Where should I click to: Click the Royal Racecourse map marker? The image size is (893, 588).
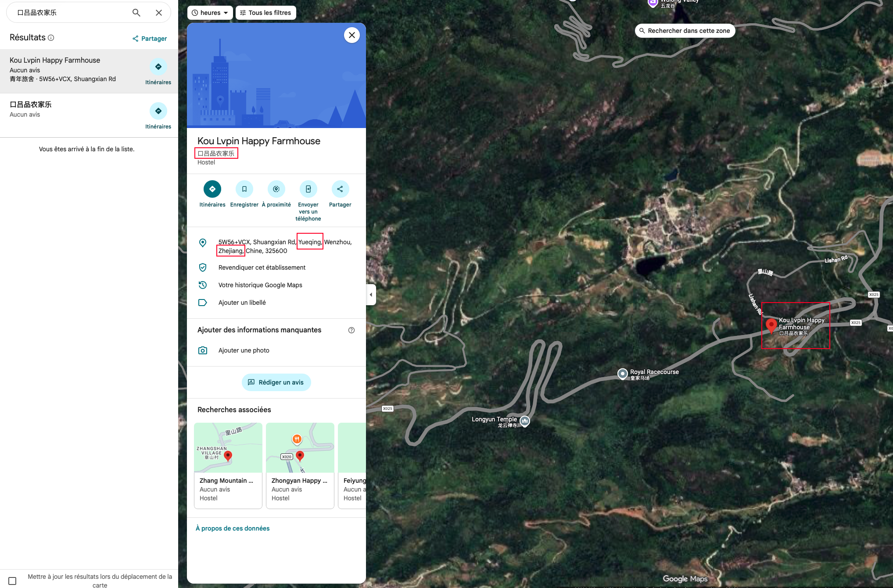[x=622, y=374]
